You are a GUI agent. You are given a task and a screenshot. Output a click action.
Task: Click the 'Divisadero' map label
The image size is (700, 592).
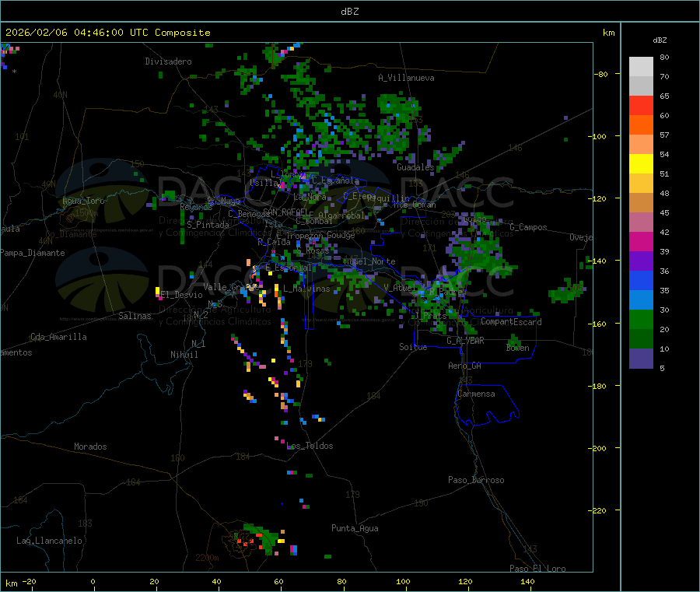click(x=168, y=61)
